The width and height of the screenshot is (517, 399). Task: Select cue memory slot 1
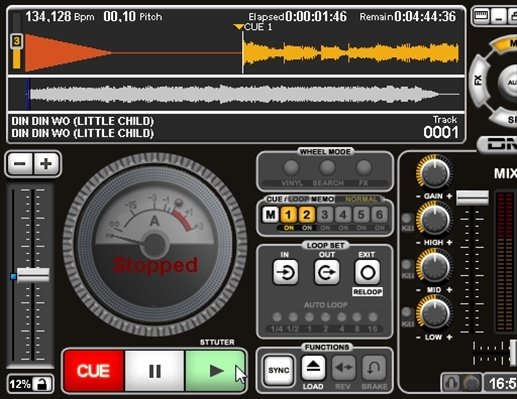(288, 215)
